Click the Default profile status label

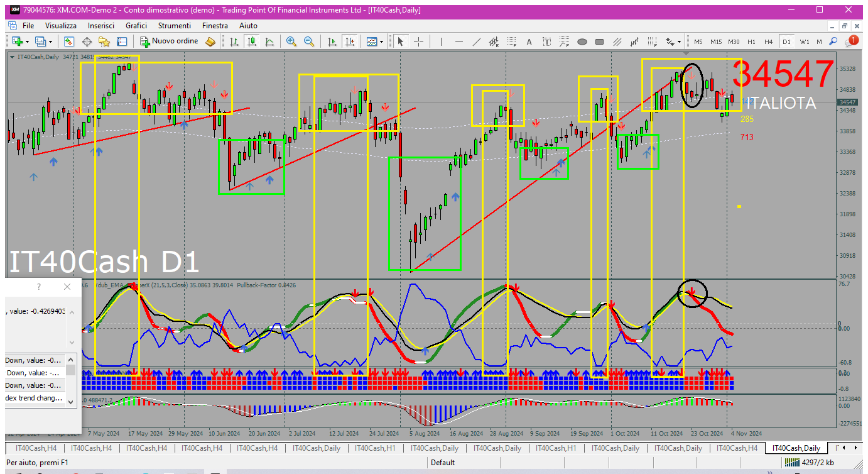443,463
